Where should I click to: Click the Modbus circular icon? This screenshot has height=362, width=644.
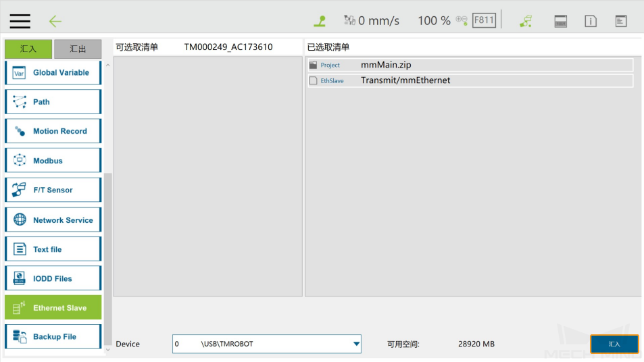[20, 160]
